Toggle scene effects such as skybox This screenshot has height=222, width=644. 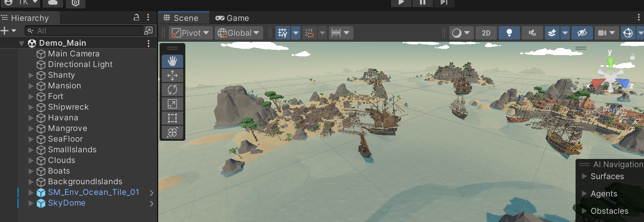[x=552, y=33]
